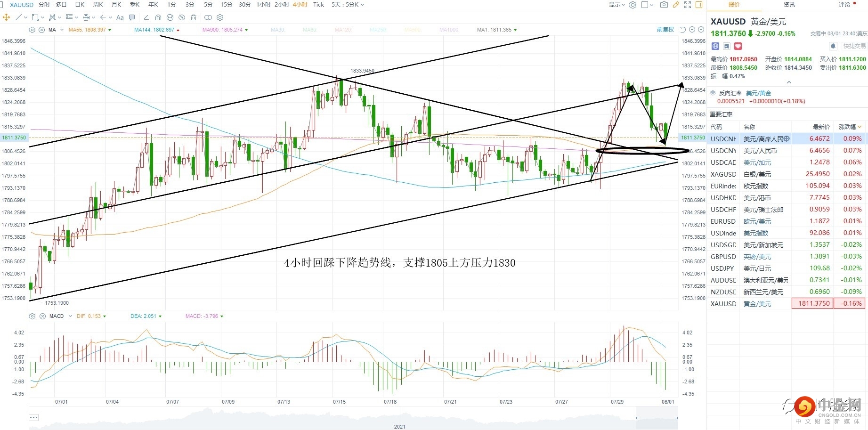Zoom out the chart with minus icon

point(692,30)
